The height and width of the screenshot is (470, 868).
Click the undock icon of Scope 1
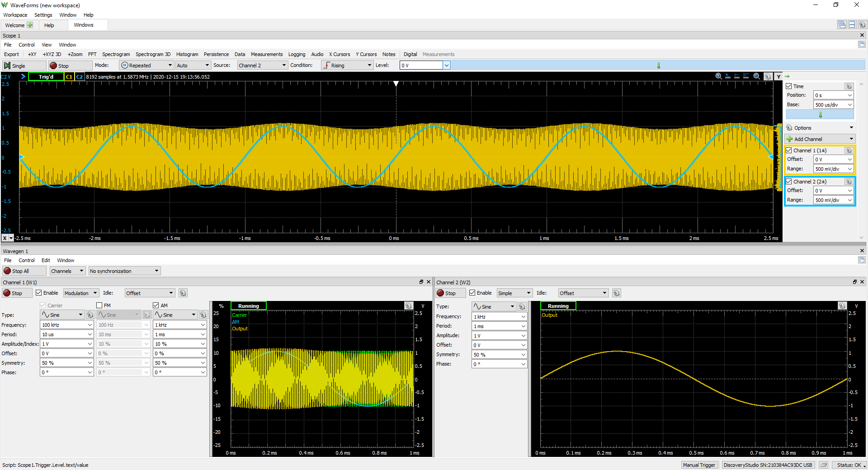[x=862, y=44]
